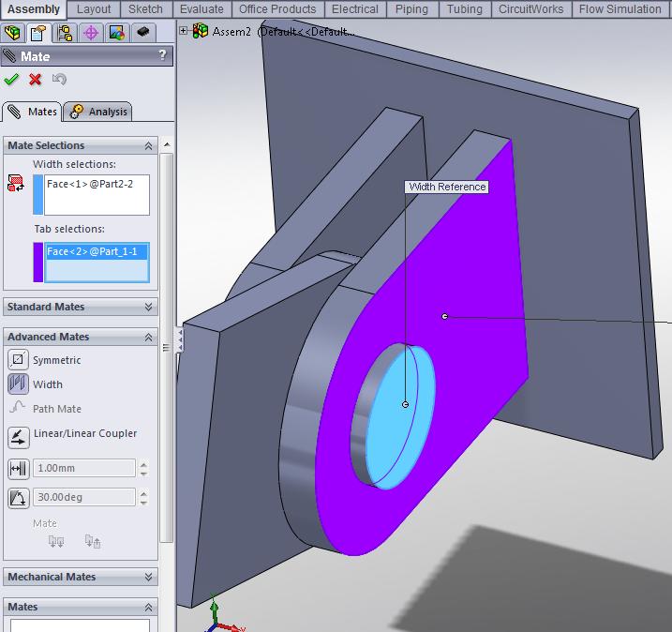Viewport: 672px width, 632px height.
Task: Click the Aligned mate alignment icon
Action: pyautogui.click(x=56, y=542)
